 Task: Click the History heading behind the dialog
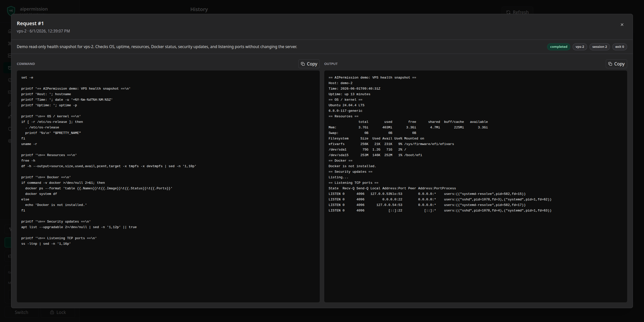[x=199, y=9]
